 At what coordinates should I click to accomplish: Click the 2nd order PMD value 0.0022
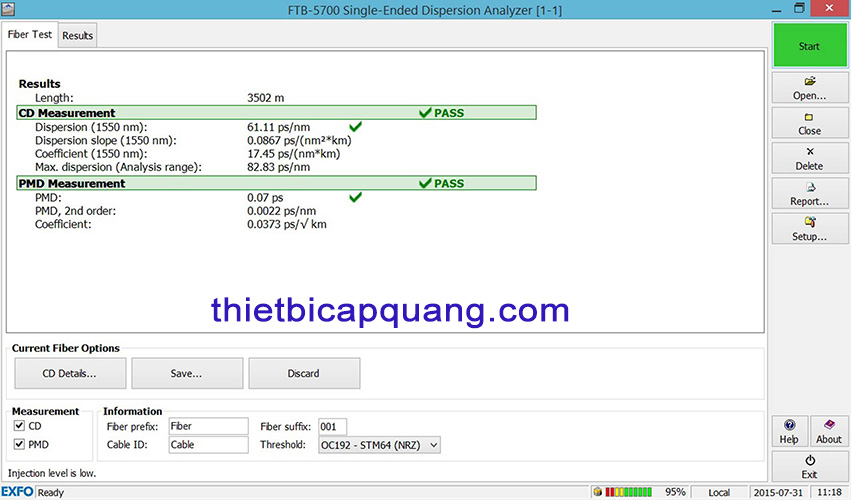pyautogui.click(x=281, y=211)
